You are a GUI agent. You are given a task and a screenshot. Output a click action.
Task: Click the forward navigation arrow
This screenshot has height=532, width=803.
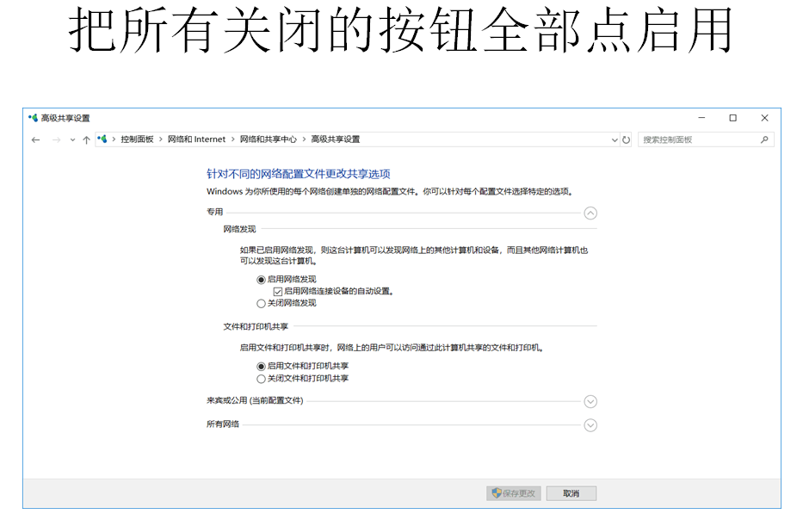point(56,139)
